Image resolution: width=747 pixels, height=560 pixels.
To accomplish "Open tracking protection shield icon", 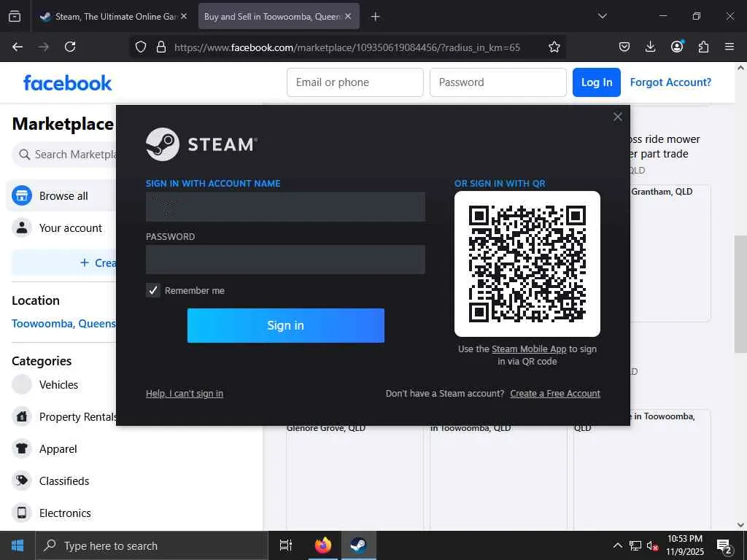I will pos(141,47).
